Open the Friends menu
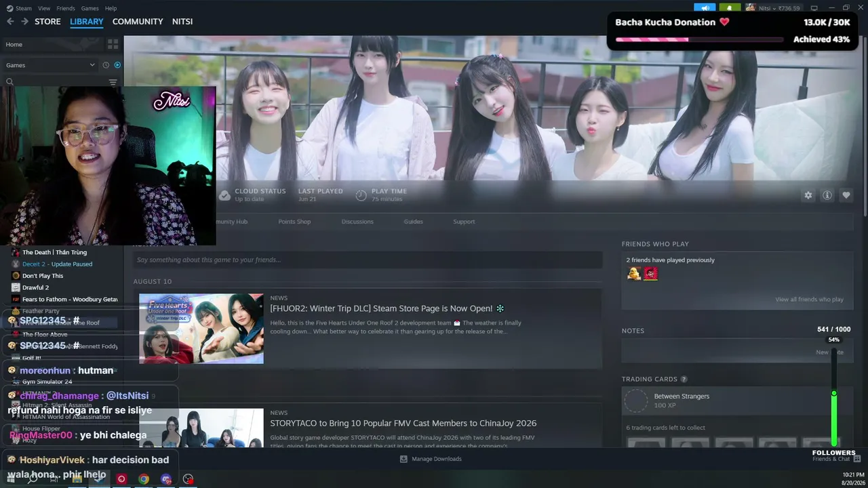 (66, 8)
